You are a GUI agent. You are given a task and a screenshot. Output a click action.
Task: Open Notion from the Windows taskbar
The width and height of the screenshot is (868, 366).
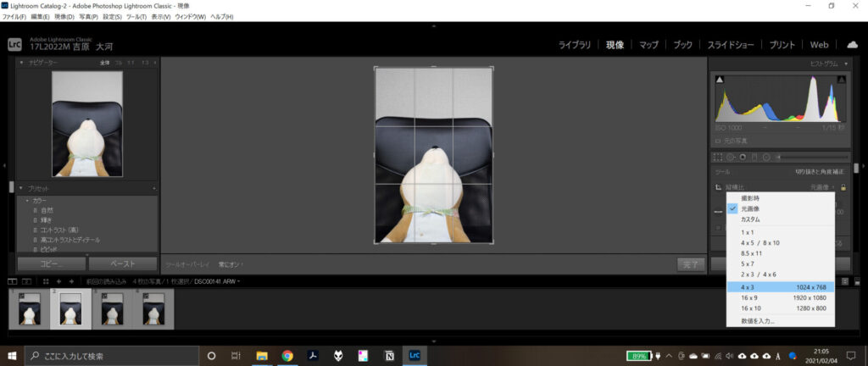click(x=389, y=356)
